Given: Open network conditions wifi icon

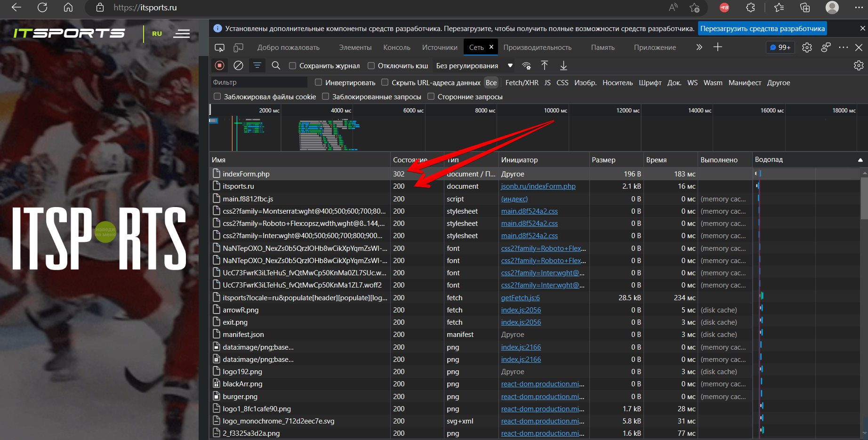Looking at the screenshot, I should pyautogui.click(x=526, y=65).
